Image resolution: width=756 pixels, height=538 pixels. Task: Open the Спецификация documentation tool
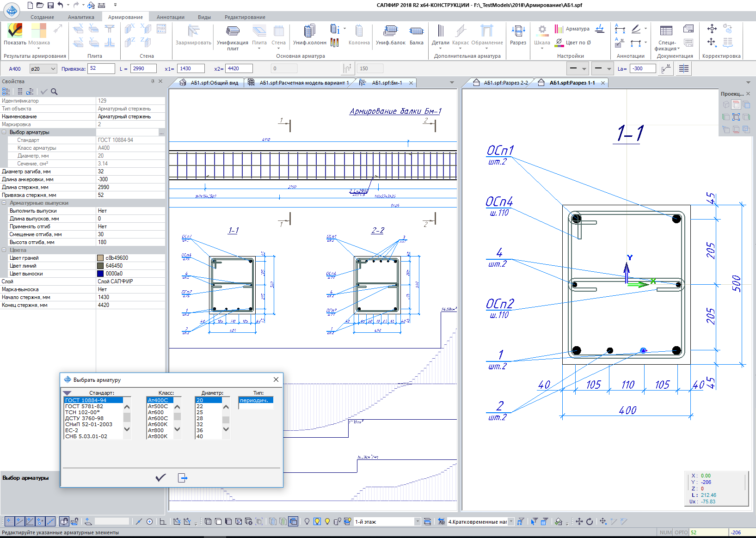(666, 31)
